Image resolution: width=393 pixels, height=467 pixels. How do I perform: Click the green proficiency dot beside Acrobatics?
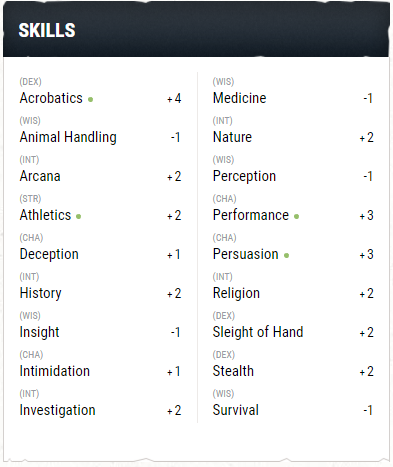(90, 99)
